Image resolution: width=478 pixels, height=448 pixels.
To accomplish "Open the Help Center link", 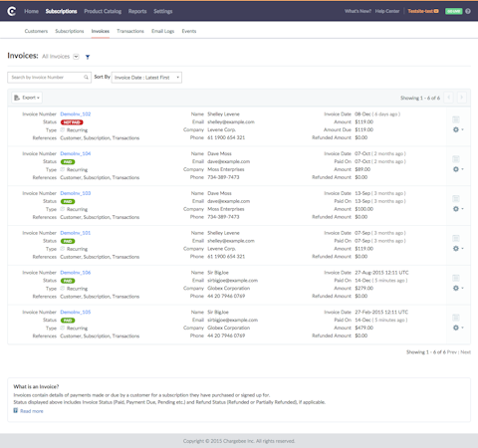I will (387, 11).
